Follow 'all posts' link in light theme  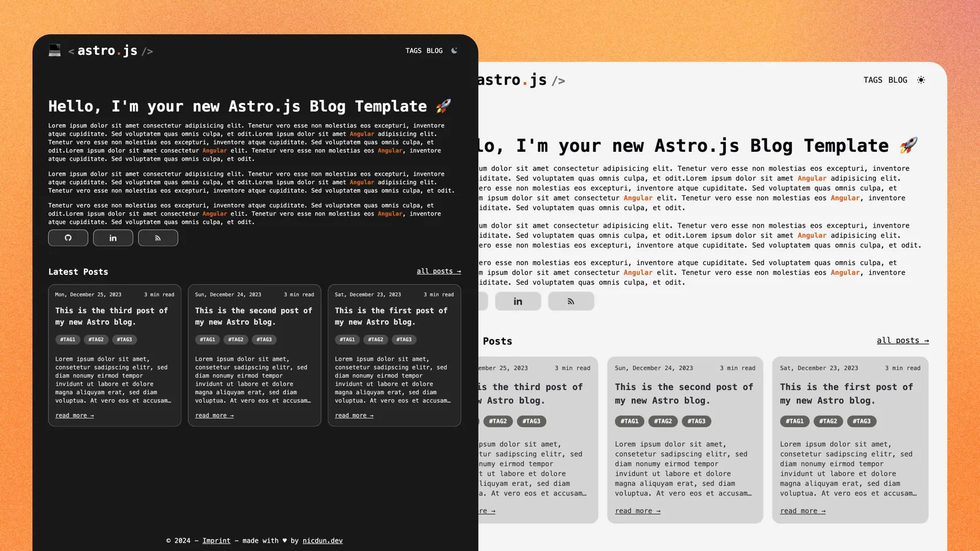(x=902, y=340)
